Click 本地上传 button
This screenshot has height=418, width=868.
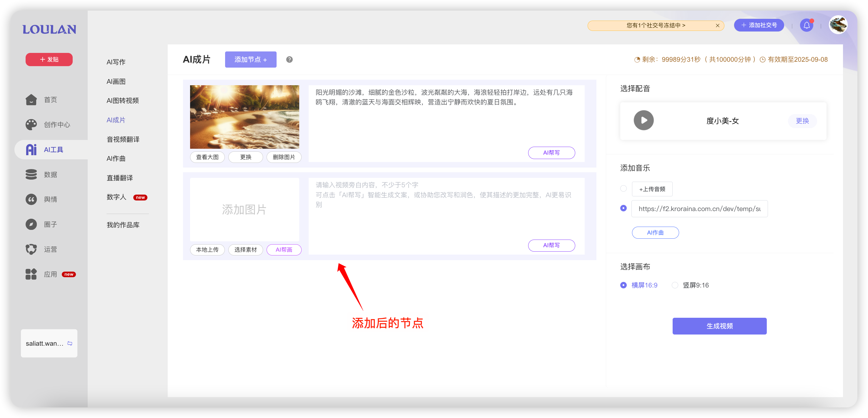pos(207,250)
